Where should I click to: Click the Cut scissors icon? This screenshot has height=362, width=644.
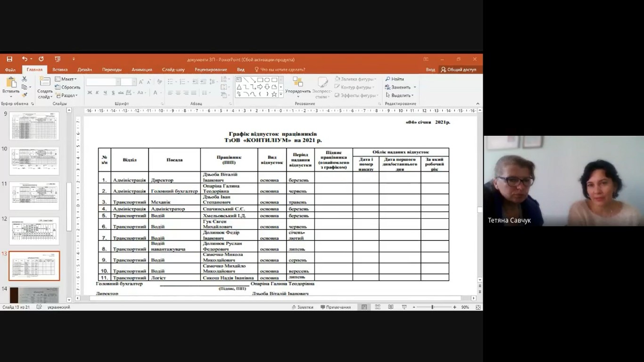coord(25,79)
